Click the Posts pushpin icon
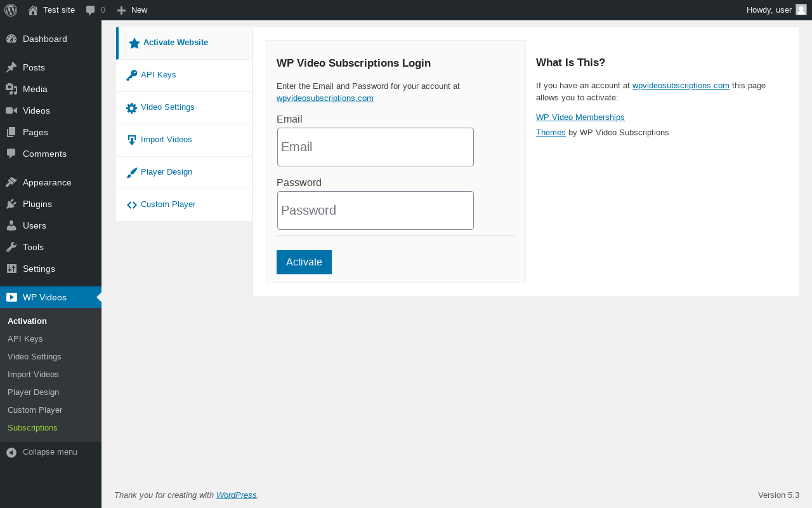This screenshot has width=812, height=508. tap(11, 67)
